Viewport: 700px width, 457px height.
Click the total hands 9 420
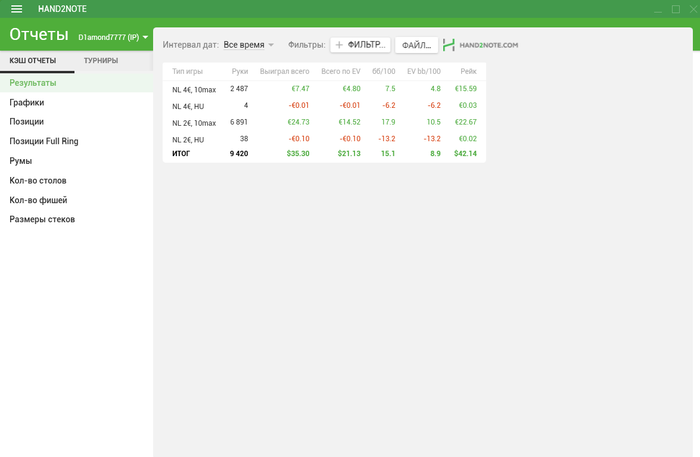pyautogui.click(x=239, y=154)
